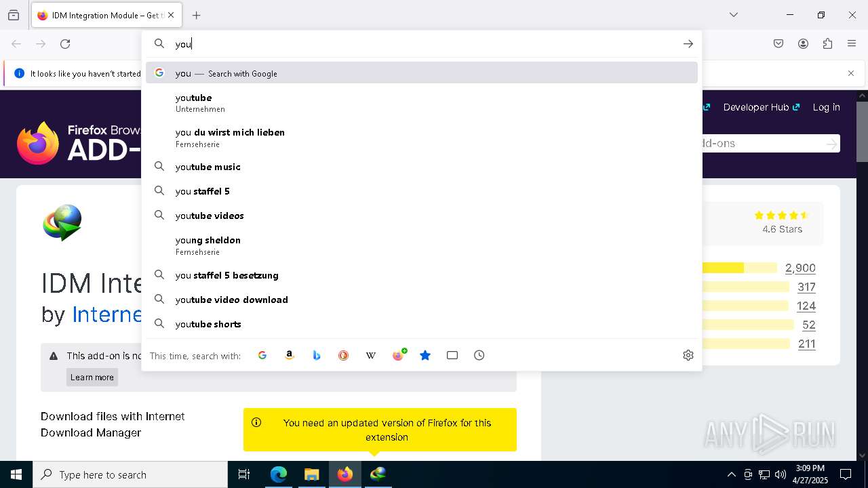Open Firefox application menu
868x488 pixels.
coord(852,44)
